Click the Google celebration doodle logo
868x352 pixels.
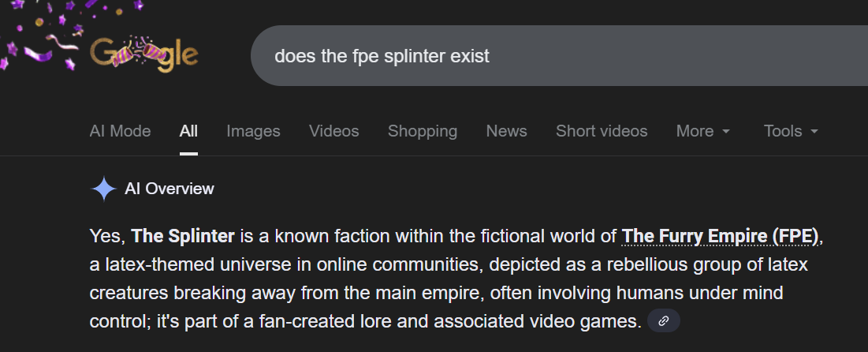[143, 54]
